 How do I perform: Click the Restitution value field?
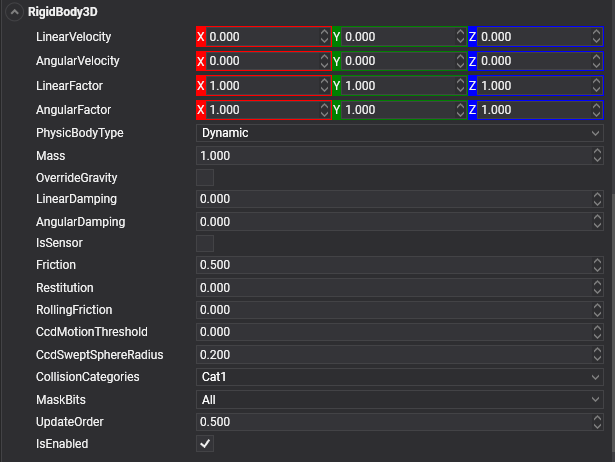390,287
